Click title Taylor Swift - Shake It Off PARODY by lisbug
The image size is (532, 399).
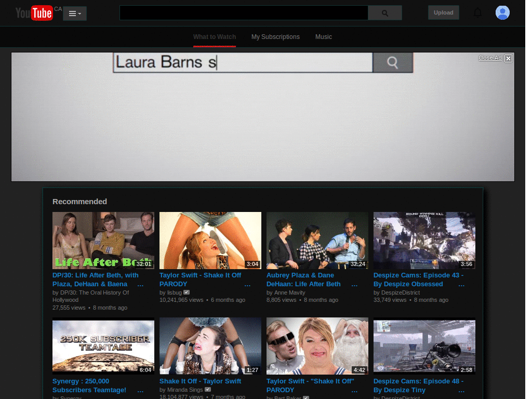[x=200, y=280]
